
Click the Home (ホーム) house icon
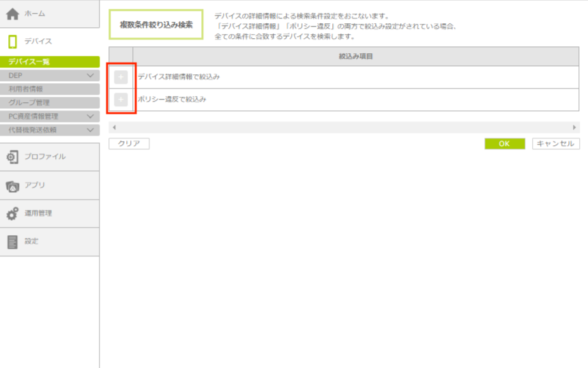pos(12,14)
